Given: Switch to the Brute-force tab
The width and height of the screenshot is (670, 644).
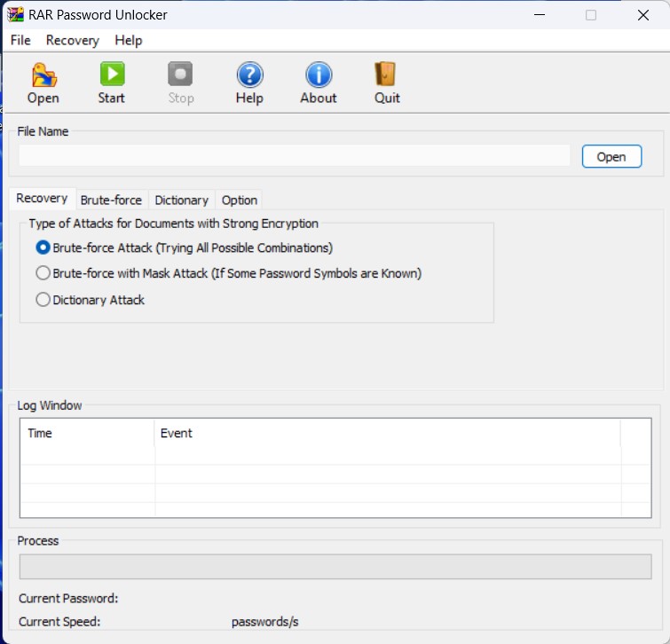Looking at the screenshot, I should click(x=111, y=200).
